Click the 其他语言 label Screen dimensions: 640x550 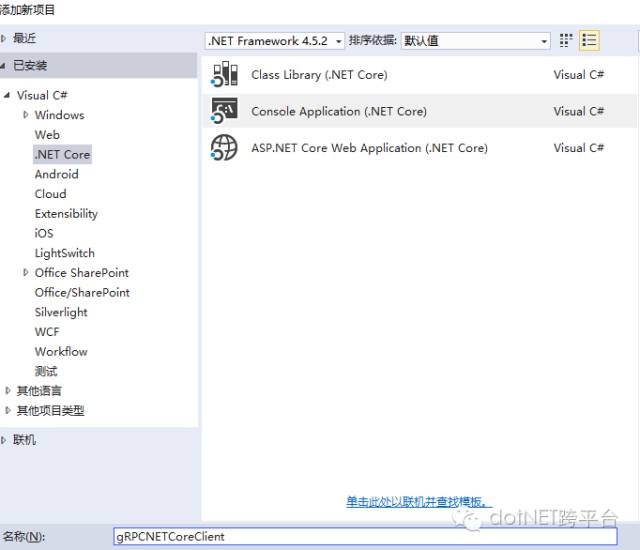39,390
